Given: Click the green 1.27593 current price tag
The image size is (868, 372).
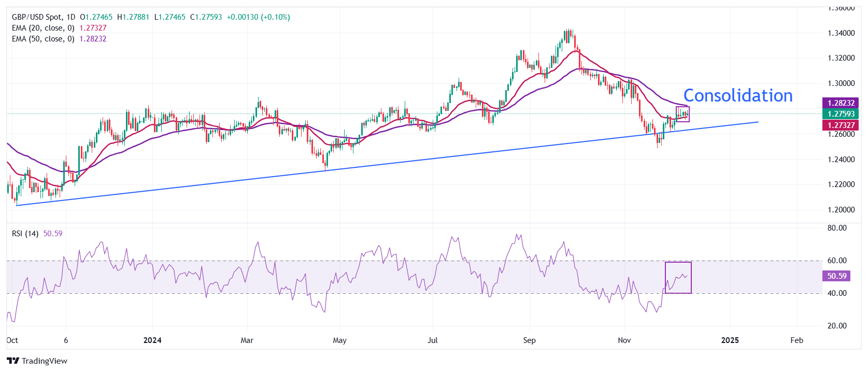Looking at the screenshot, I should click(x=841, y=114).
